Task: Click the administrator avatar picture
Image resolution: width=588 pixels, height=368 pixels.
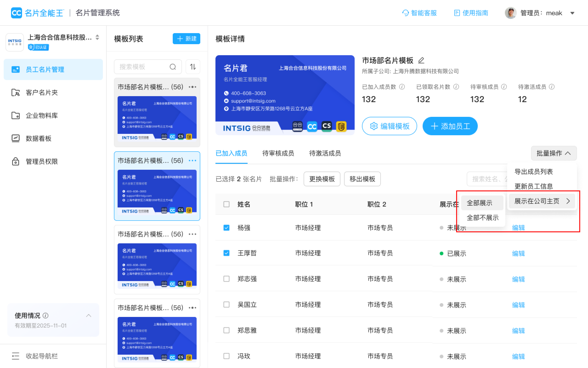Action: point(511,13)
